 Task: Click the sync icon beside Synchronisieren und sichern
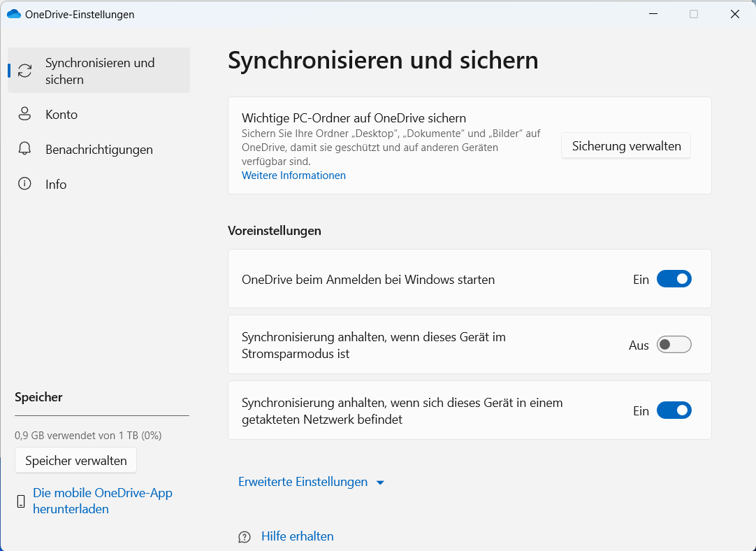26,70
